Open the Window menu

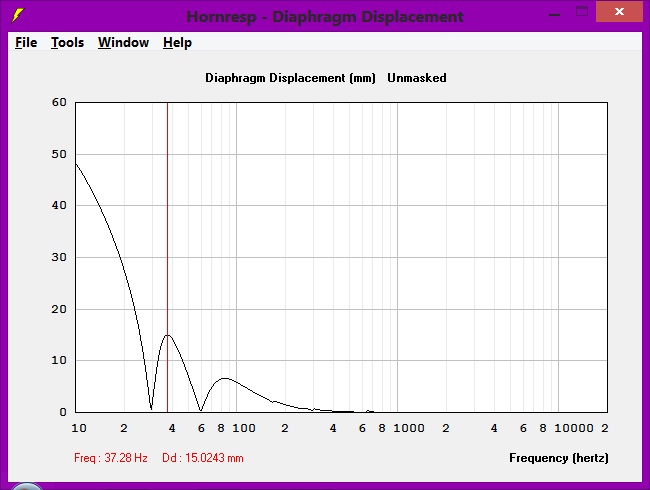coord(124,42)
